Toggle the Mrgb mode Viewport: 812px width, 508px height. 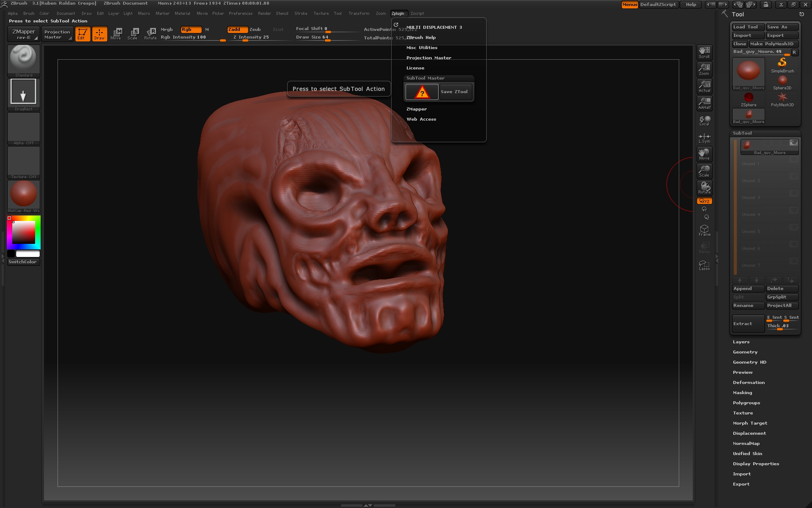(167, 30)
